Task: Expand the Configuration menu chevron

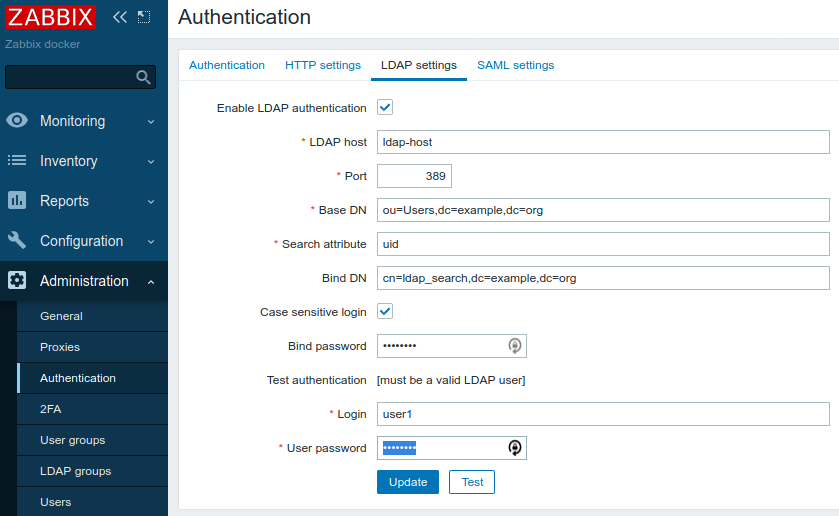Action: coord(151,242)
